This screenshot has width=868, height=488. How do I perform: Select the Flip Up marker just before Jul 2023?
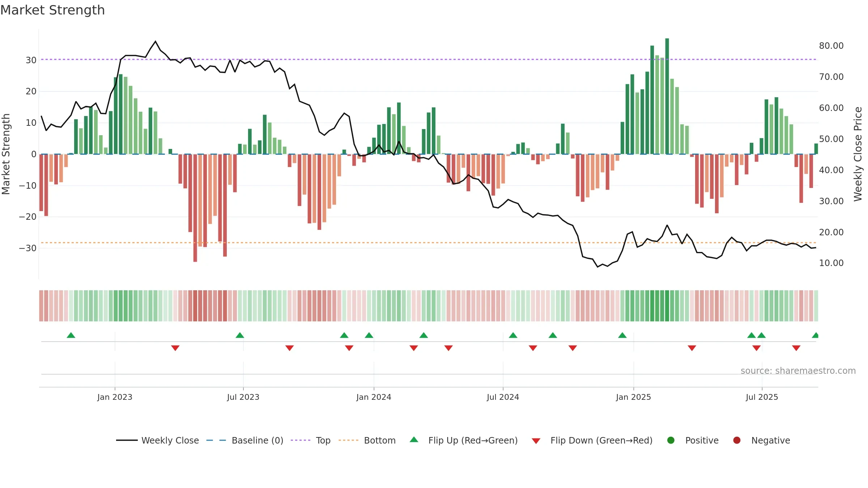[x=240, y=335]
